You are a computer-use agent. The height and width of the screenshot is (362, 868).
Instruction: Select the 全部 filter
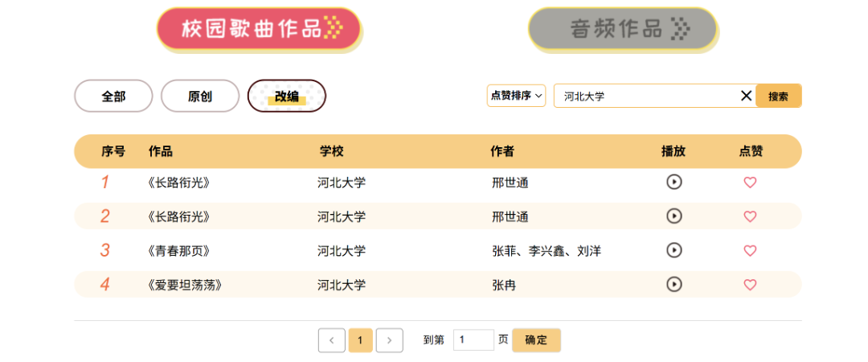[113, 97]
